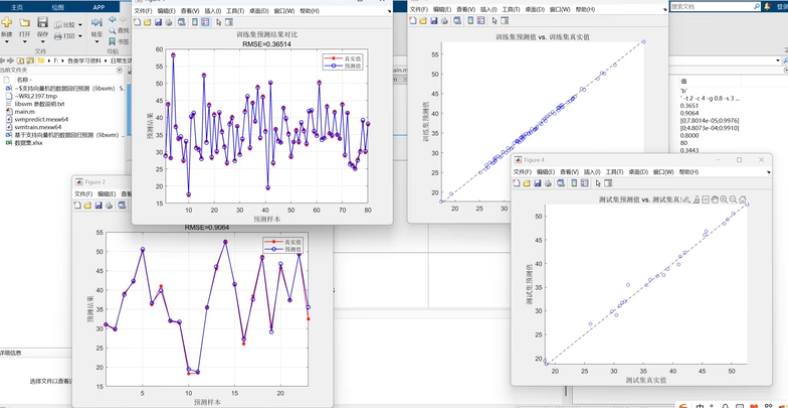Screen dimensions: 788x408
Task: Click the open folder icon in Figure 4 toolbar
Action: [527, 184]
